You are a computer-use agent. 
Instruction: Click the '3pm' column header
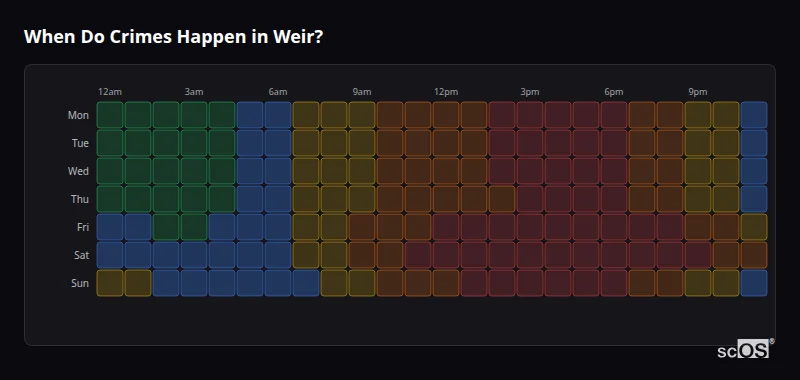530,92
